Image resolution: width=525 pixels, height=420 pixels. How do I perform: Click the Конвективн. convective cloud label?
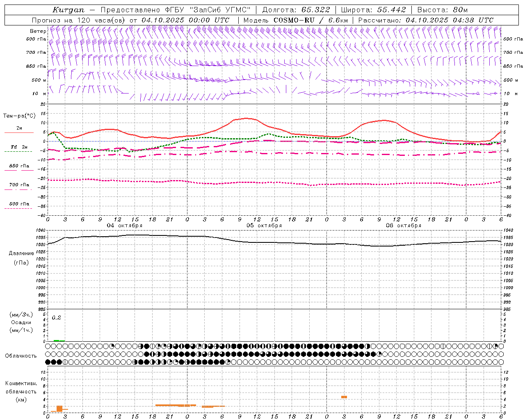click(x=21, y=383)
